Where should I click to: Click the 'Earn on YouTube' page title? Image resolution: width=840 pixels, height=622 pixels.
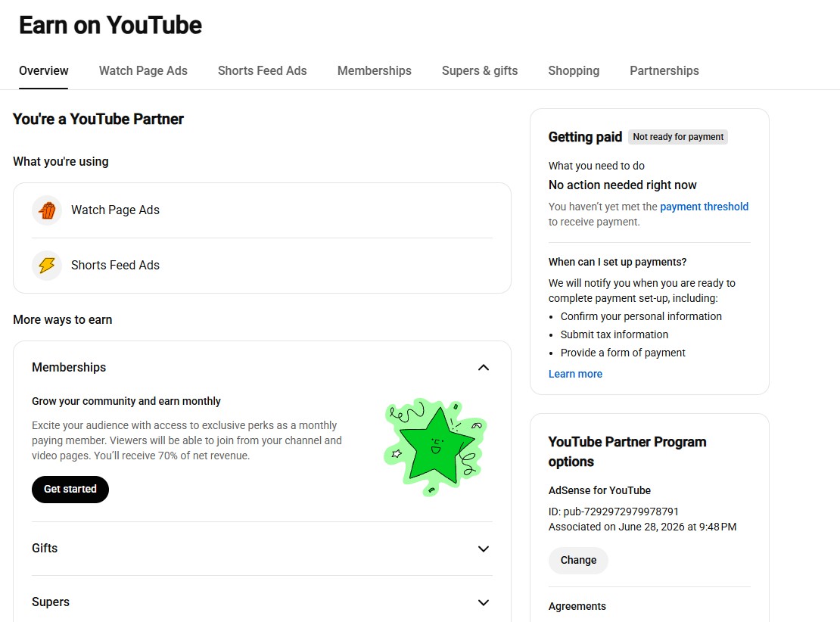point(110,25)
